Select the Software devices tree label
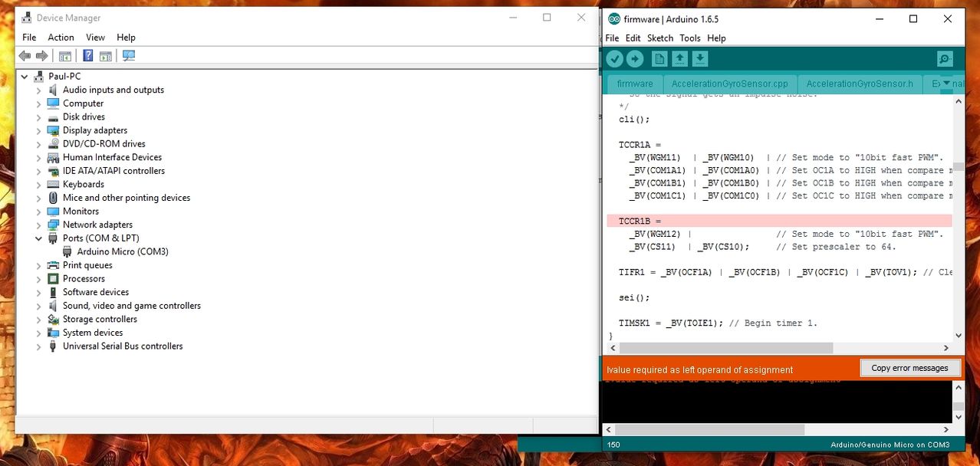The image size is (980, 466). coord(96,292)
